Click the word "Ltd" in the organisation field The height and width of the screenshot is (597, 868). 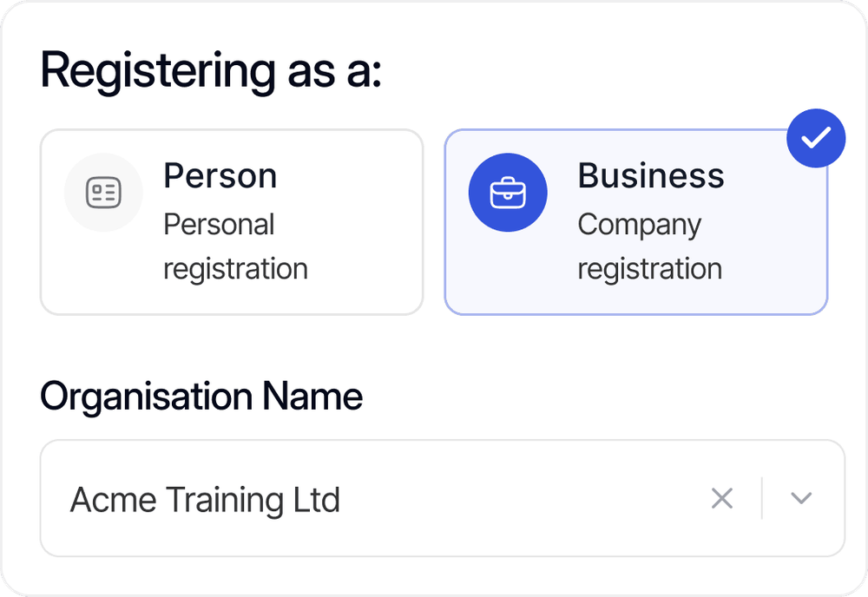tap(314, 500)
